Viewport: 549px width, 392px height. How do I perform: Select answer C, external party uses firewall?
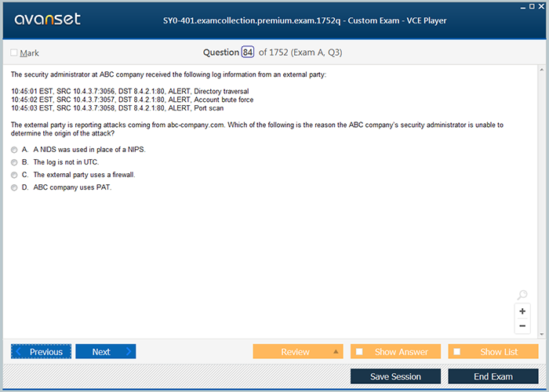tap(14, 175)
